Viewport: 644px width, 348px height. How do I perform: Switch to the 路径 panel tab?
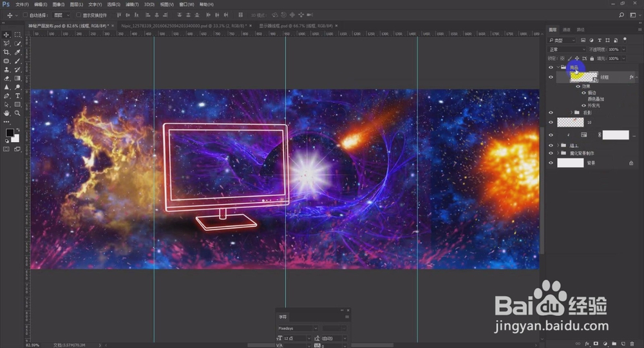point(580,30)
